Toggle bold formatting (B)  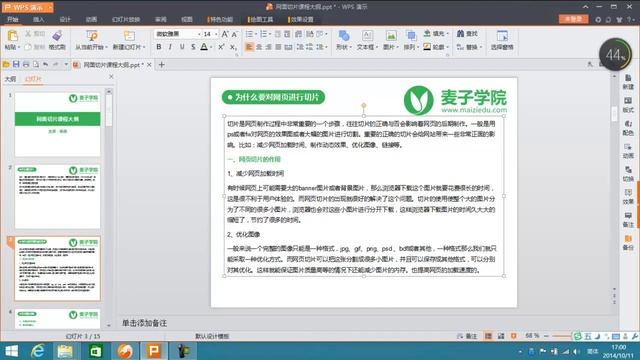pyautogui.click(x=159, y=47)
